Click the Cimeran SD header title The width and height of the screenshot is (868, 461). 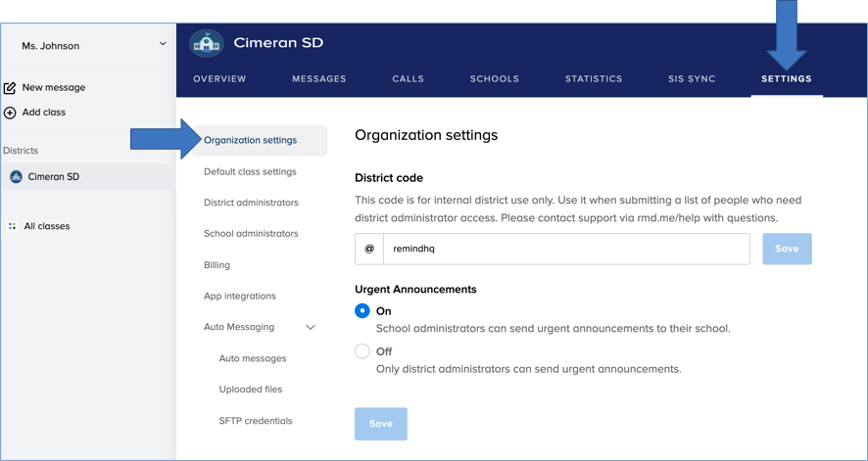(x=278, y=42)
